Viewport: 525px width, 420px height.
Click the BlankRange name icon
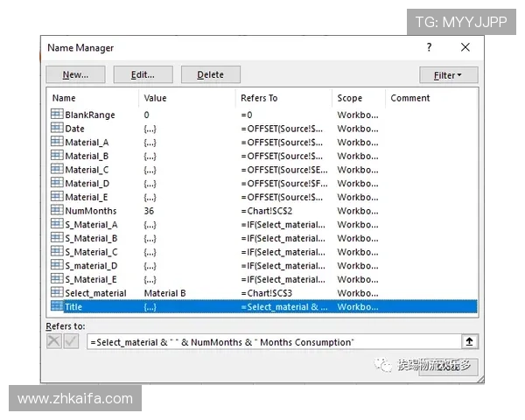tap(57, 115)
